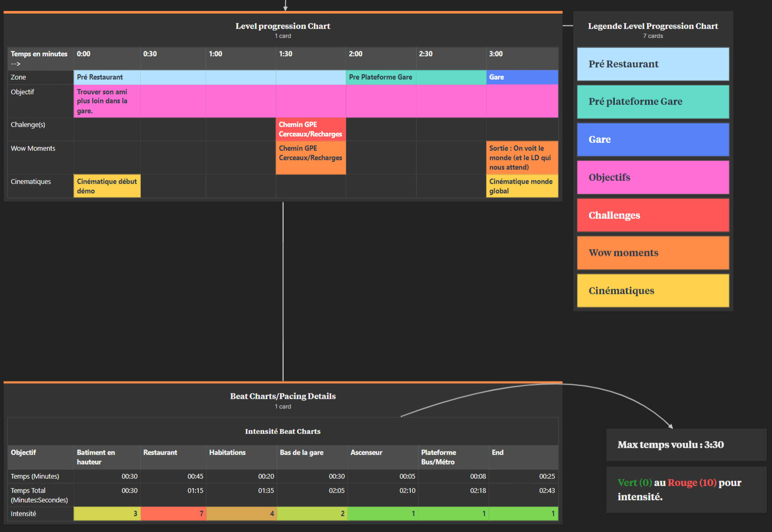This screenshot has height=532, width=772.
Task: Click the yellow Cinématiques legend card
Action: pyautogui.click(x=653, y=291)
